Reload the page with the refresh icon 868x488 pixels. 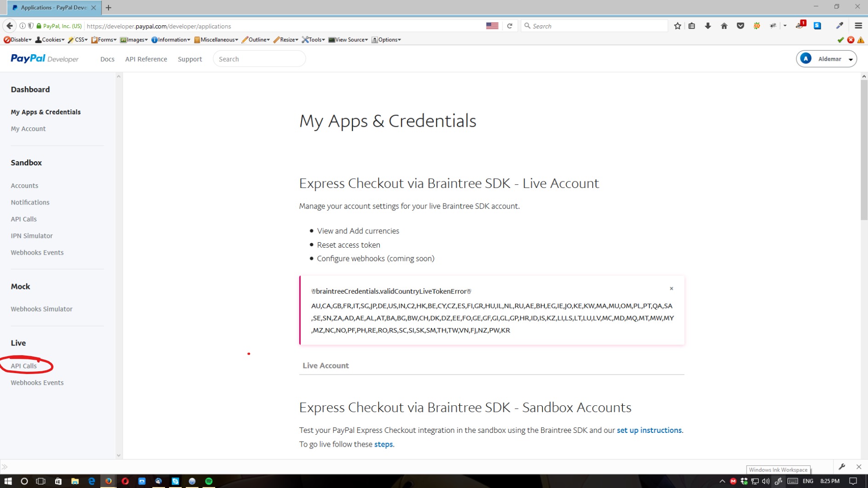[509, 26]
